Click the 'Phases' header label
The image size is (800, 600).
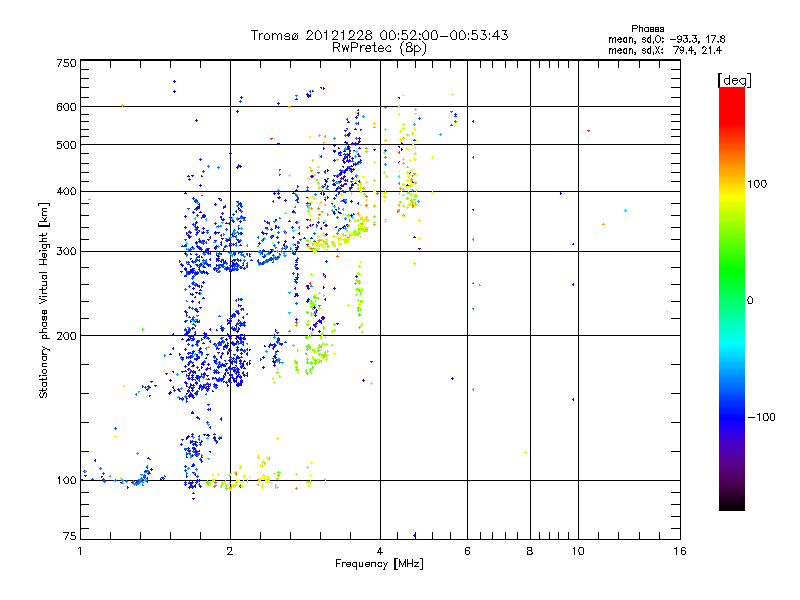tap(647, 29)
